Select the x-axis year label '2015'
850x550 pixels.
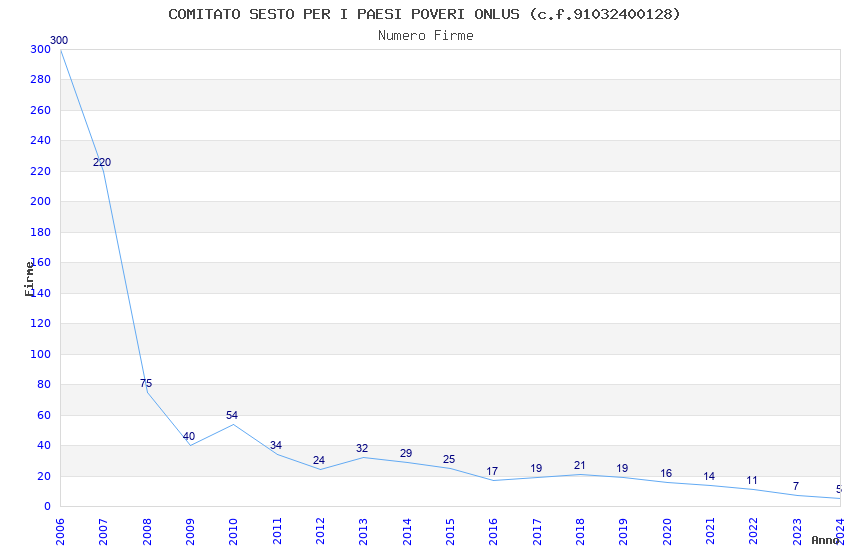pyautogui.click(x=450, y=531)
